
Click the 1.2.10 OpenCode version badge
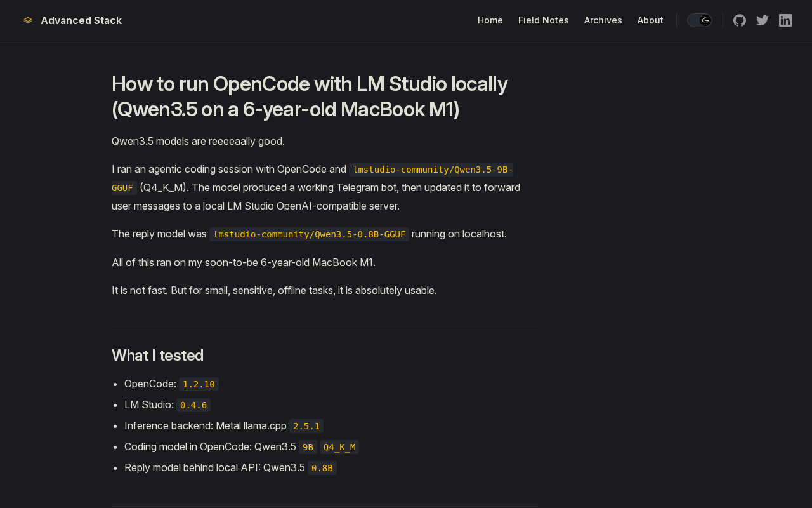(198, 384)
